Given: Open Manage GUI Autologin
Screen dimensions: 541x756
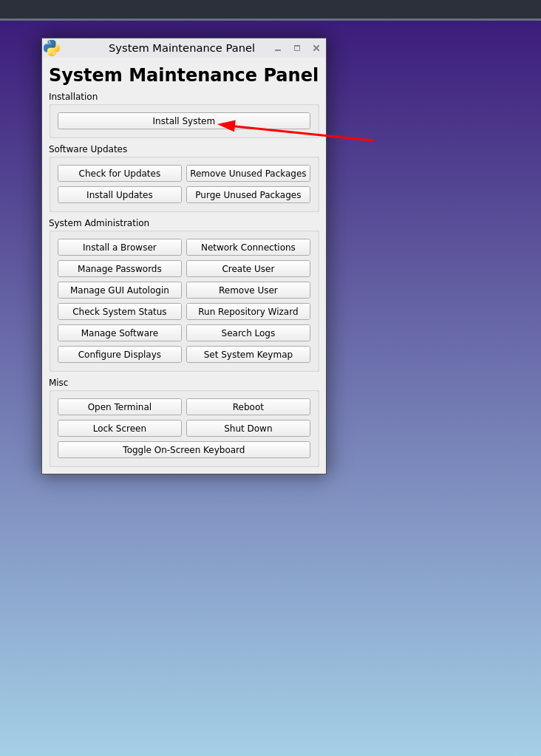Looking at the screenshot, I should [x=120, y=290].
